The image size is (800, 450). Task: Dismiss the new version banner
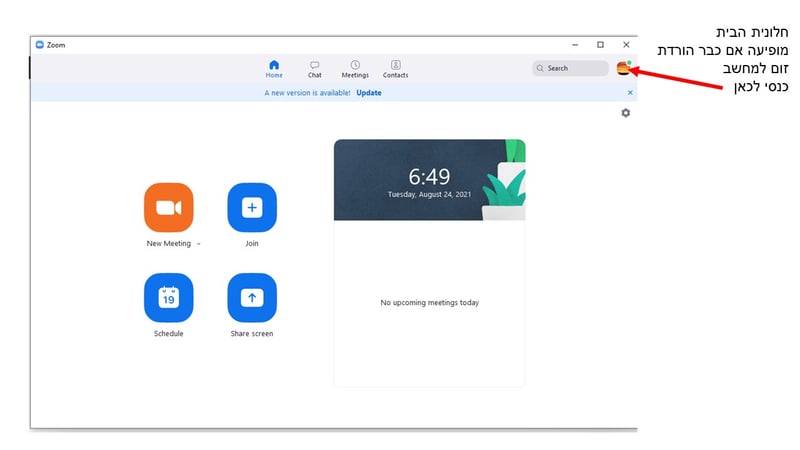[630, 93]
